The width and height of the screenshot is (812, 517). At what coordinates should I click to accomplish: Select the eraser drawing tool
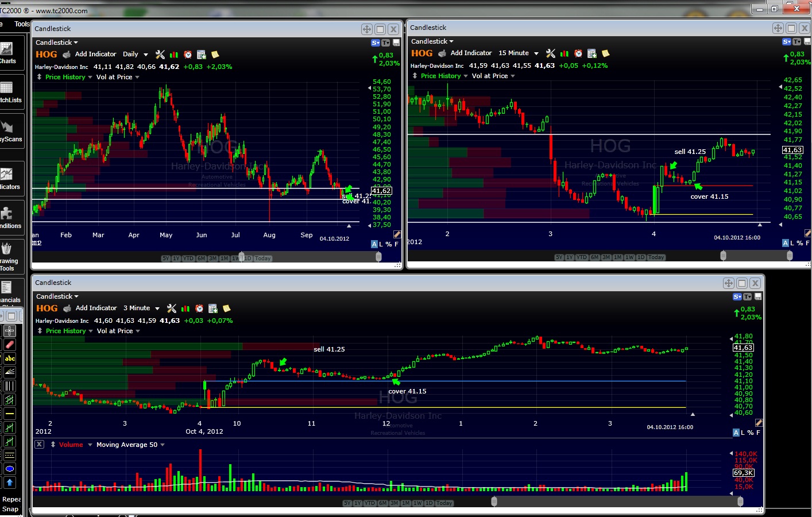10,345
